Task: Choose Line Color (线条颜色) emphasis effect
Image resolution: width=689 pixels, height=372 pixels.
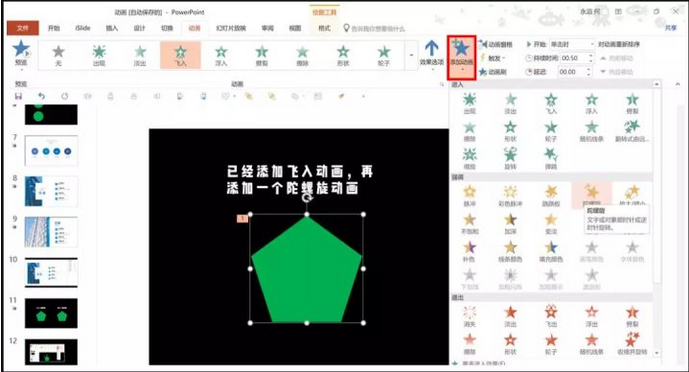Action: tap(510, 252)
